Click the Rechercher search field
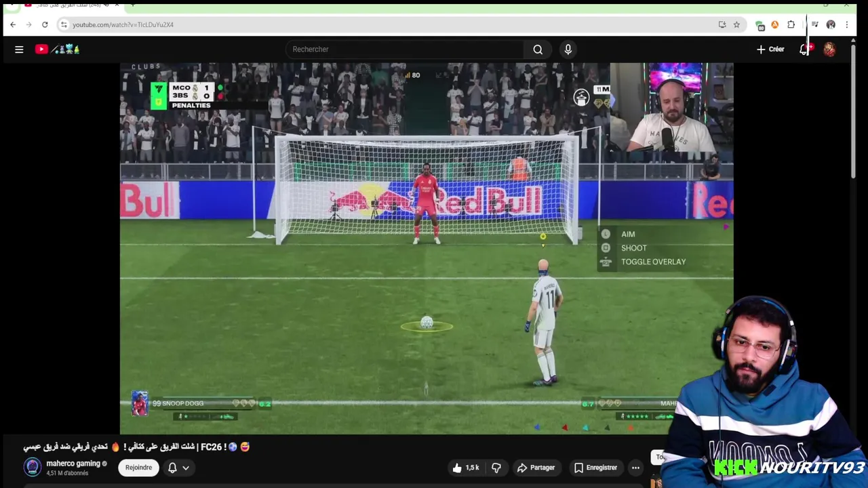This screenshot has height=488, width=868. tap(404, 49)
